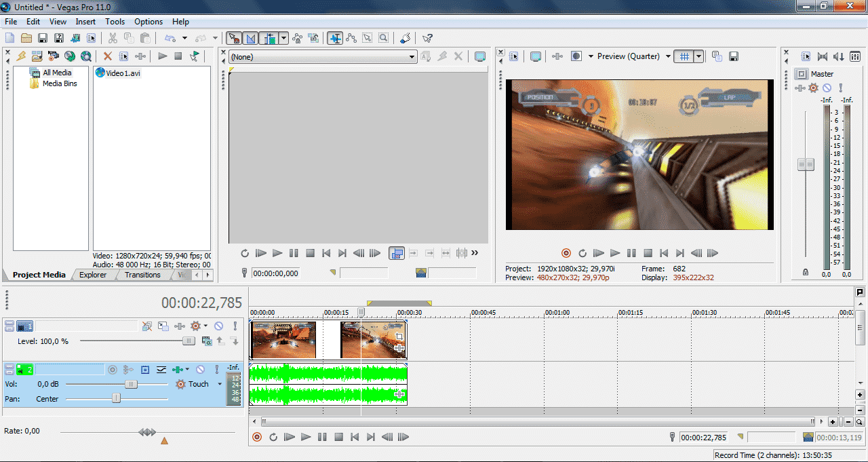Expand the (None) trimmer history dropdown
Viewport: 868px width, 462px height.
point(412,57)
